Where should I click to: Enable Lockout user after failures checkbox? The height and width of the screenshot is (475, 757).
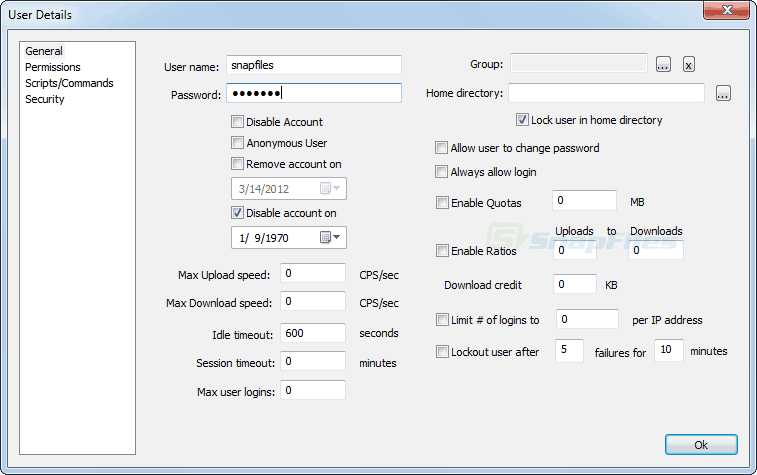pos(442,352)
